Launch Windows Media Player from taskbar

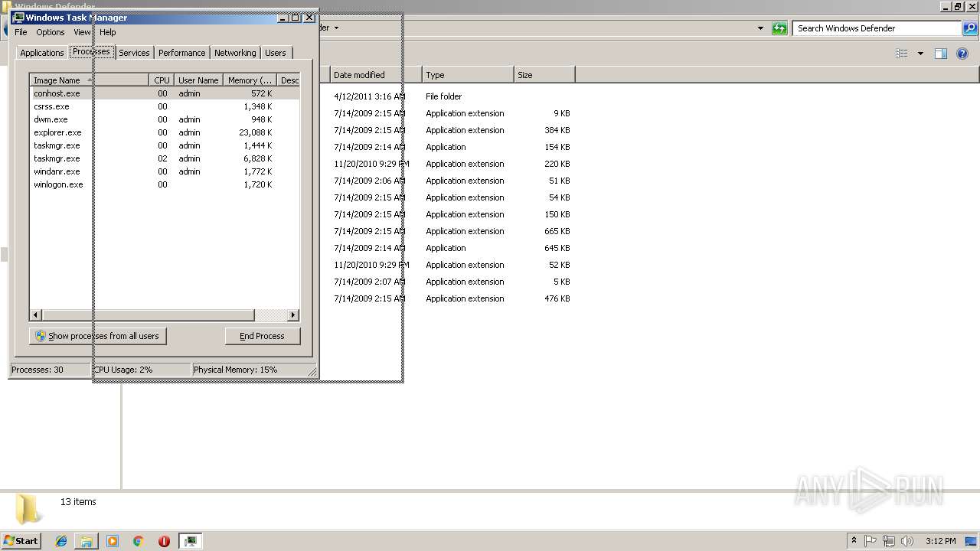coord(113,541)
